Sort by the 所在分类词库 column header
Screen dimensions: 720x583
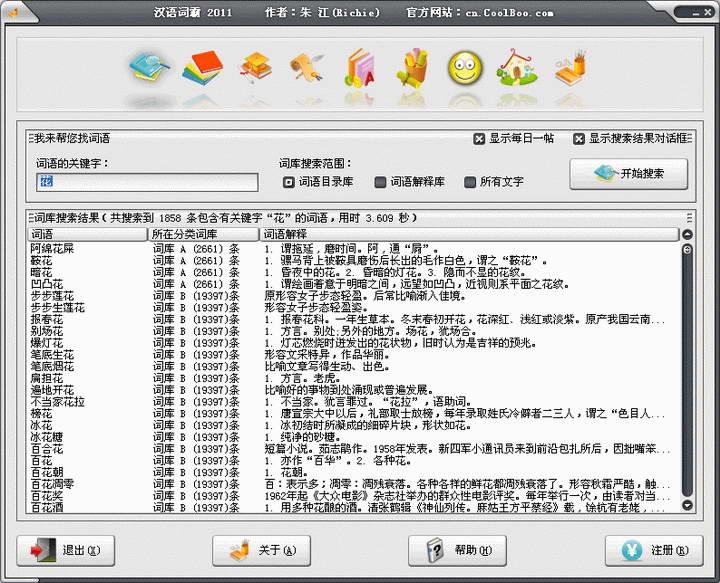pos(203,235)
